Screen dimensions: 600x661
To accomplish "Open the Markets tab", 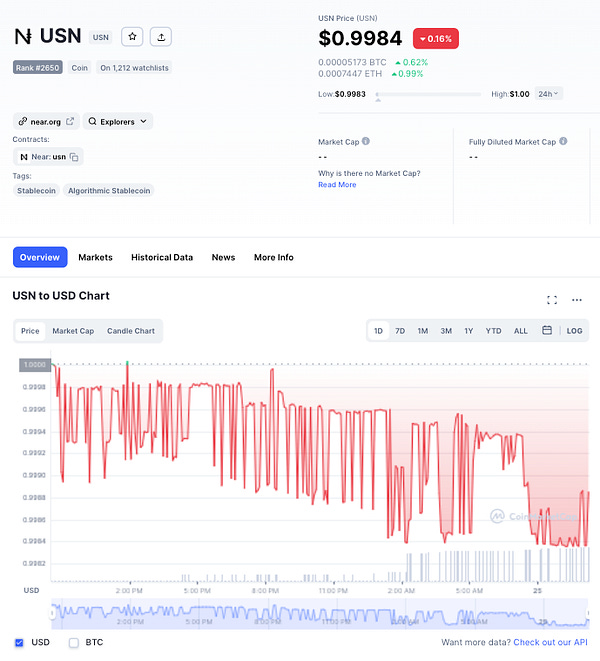I will click(x=95, y=257).
